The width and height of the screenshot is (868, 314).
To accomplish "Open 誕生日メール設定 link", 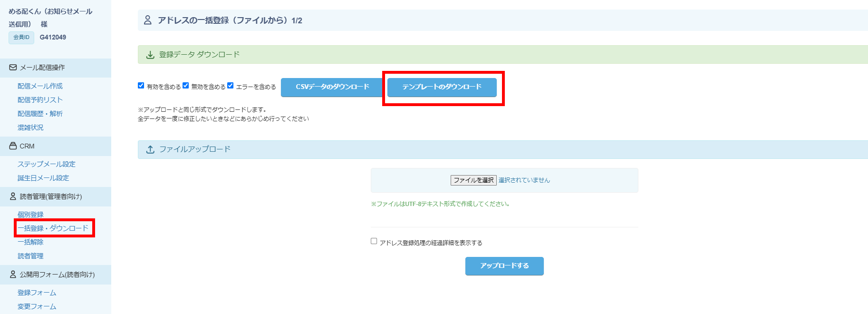I will point(43,178).
